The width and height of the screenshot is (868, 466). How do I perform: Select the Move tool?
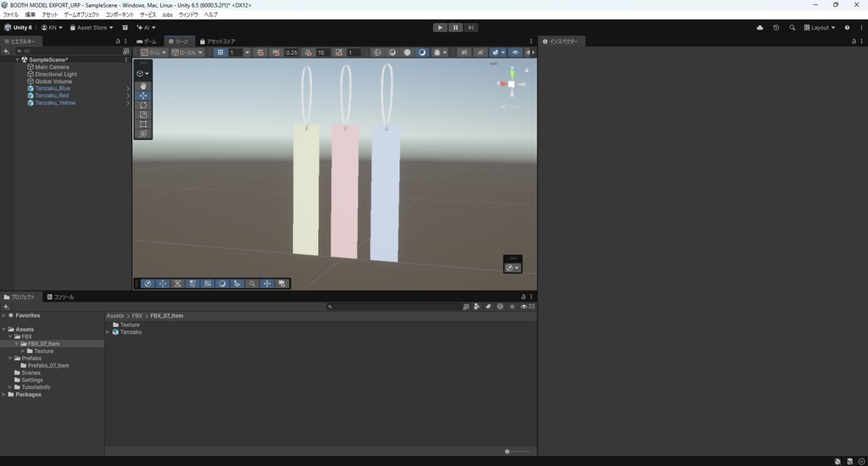pyautogui.click(x=142, y=95)
